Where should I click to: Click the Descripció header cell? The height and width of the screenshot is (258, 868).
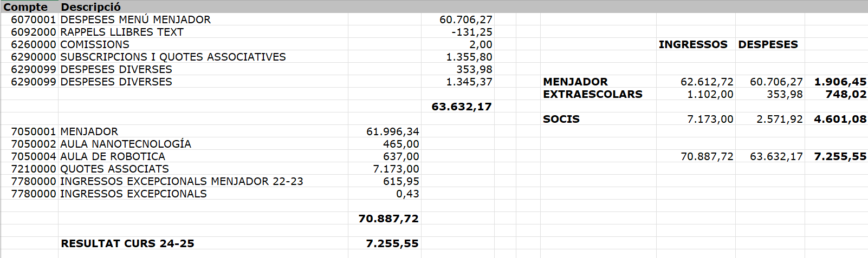90,7
